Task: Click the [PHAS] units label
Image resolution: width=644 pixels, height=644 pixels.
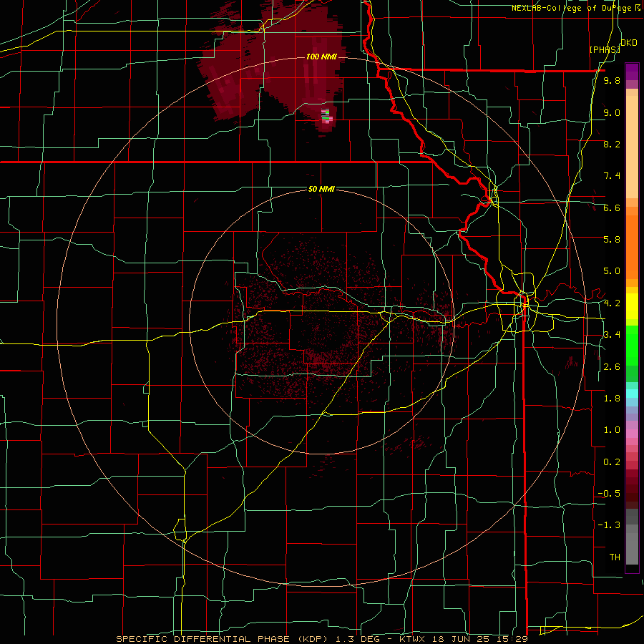Action: click(605, 50)
